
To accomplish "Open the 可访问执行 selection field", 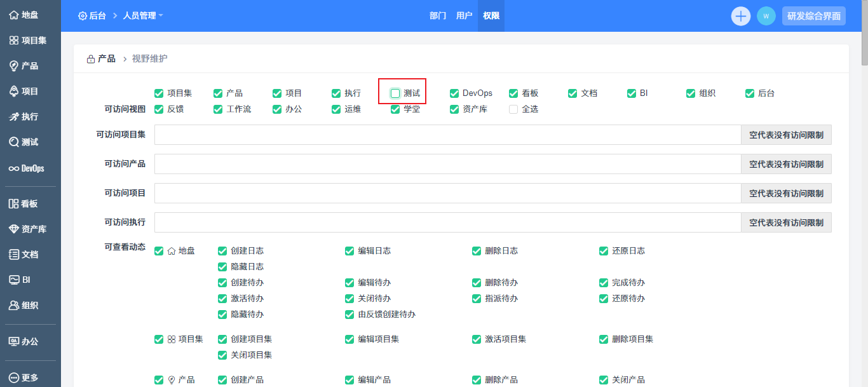I will coord(447,222).
